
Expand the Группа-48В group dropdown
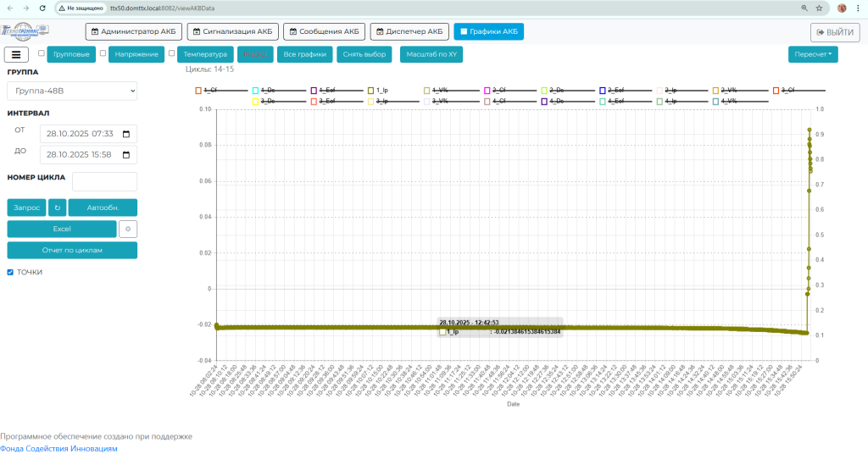[72, 91]
